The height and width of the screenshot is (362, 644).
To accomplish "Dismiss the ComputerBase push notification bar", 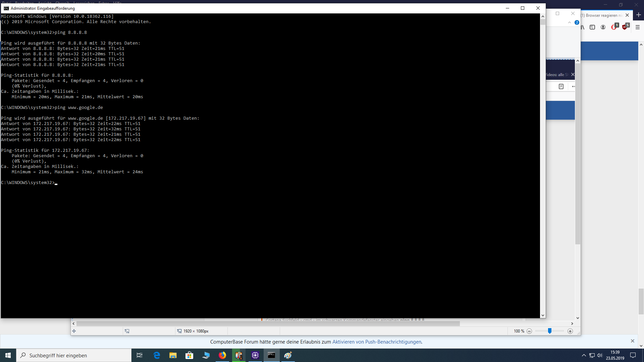I will click(x=632, y=341).
